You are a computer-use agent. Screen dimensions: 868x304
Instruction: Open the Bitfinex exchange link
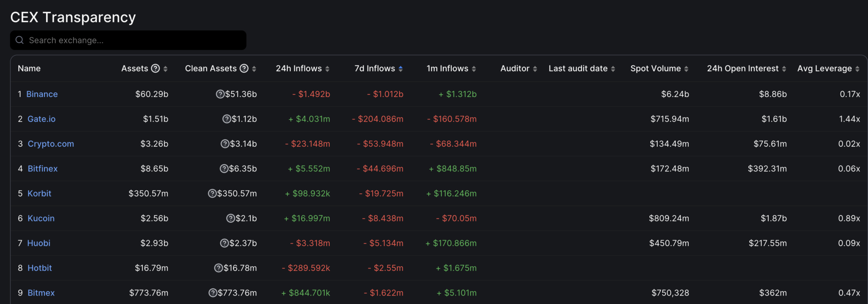pos(42,169)
